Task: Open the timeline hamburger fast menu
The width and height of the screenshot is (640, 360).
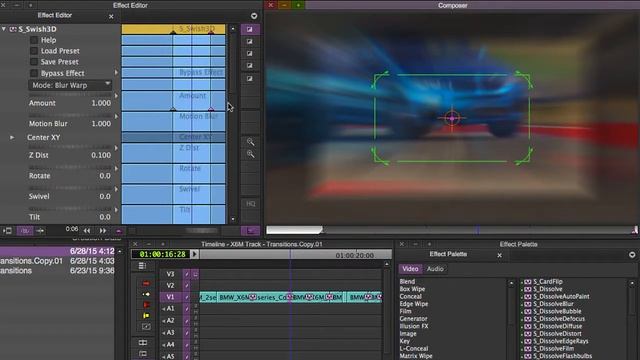Action: click(142, 266)
